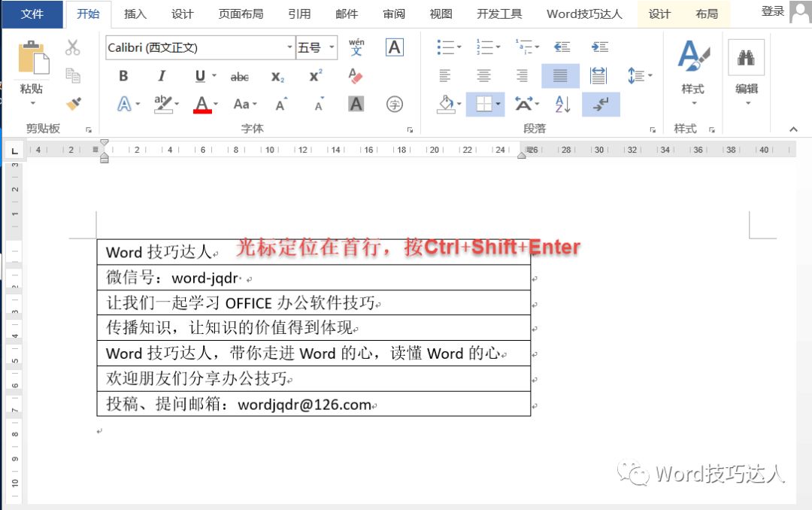
Task: Click the Styles large A icon
Action: [x=693, y=56]
